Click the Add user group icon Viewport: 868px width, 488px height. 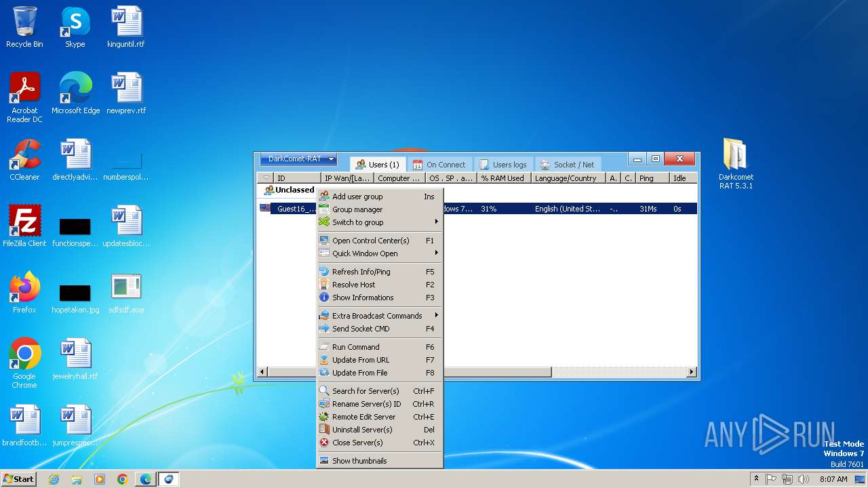click(x=324, y=197)
